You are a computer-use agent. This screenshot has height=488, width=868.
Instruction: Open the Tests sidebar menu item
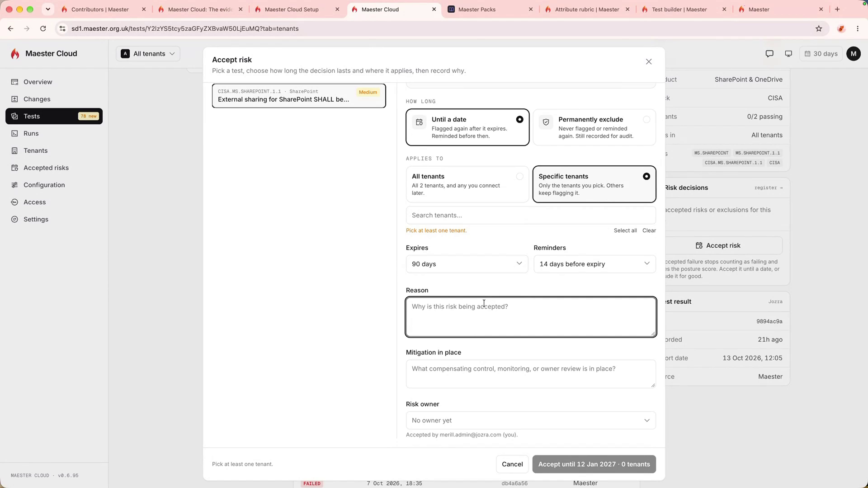pos(54,116)
